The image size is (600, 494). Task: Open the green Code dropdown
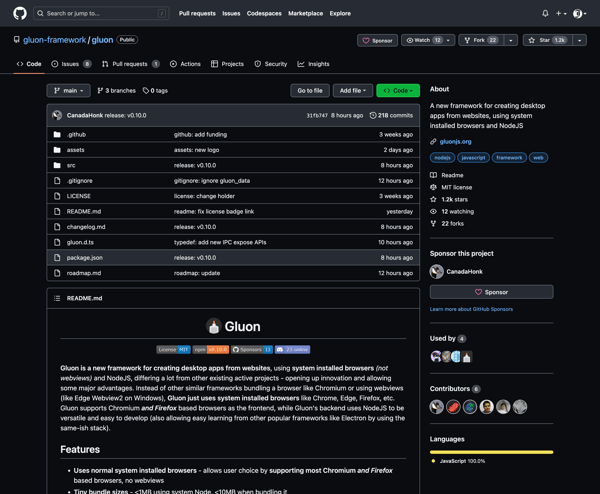398,91
